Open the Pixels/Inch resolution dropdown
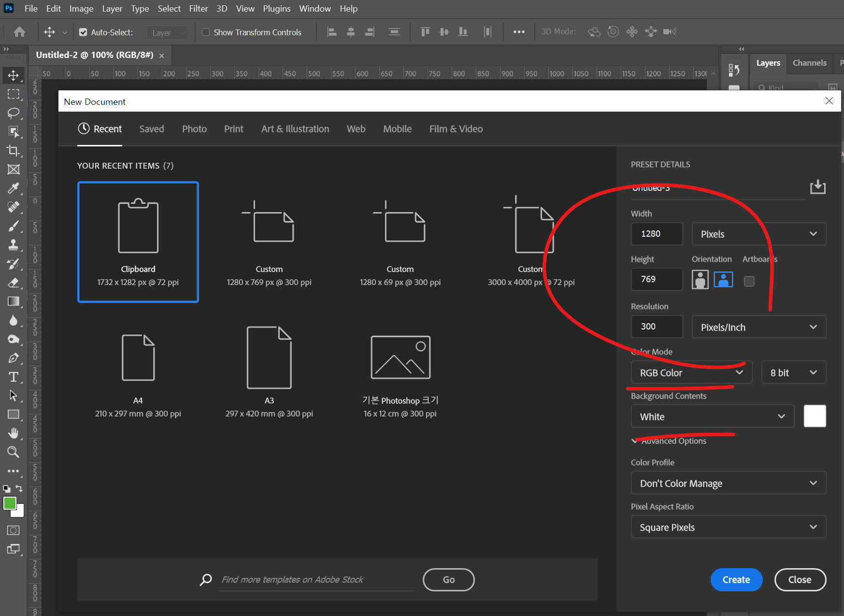This screenshot has height=616, width=844. 758,327
